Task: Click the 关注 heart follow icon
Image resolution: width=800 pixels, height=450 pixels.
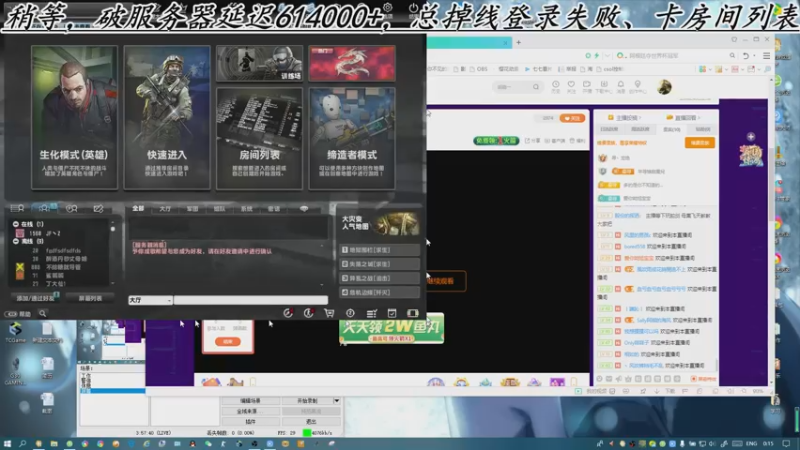Action: [x=571, y=87]
